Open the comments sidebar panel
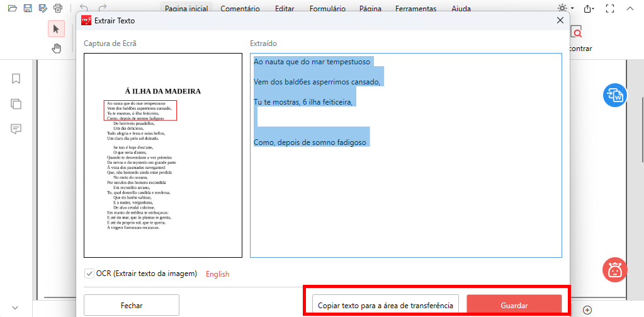Image resolution: width=644 pixels, height=317 pixels. [x=16, y=129]
